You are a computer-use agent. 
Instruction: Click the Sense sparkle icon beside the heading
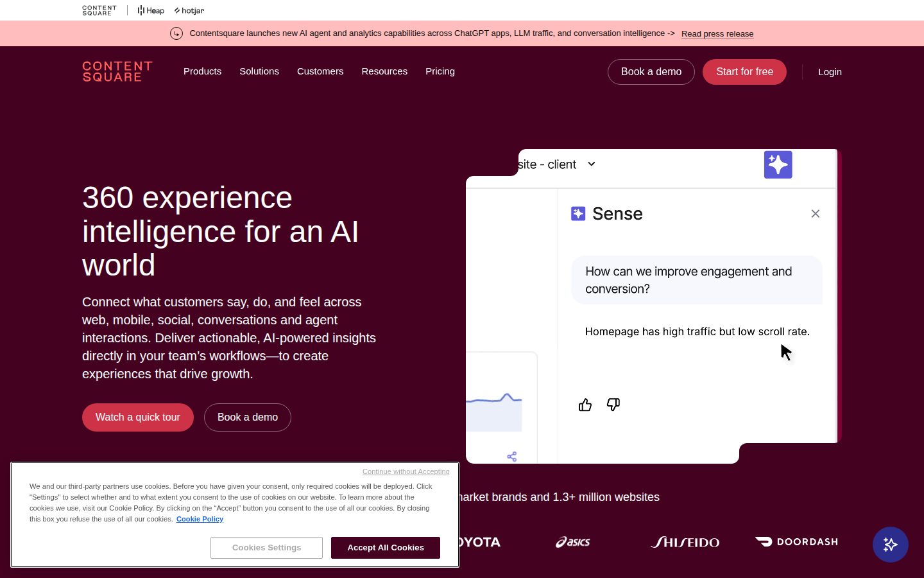578,214
